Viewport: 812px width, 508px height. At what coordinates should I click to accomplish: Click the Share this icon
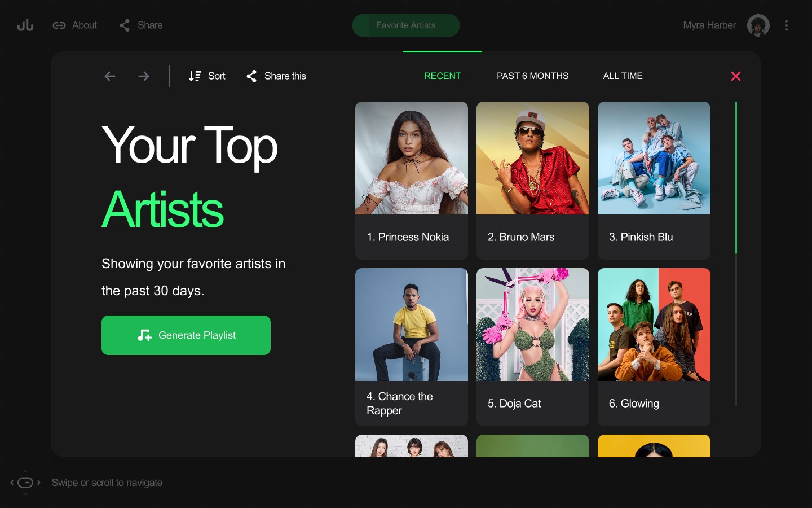(x=251, y=76)
